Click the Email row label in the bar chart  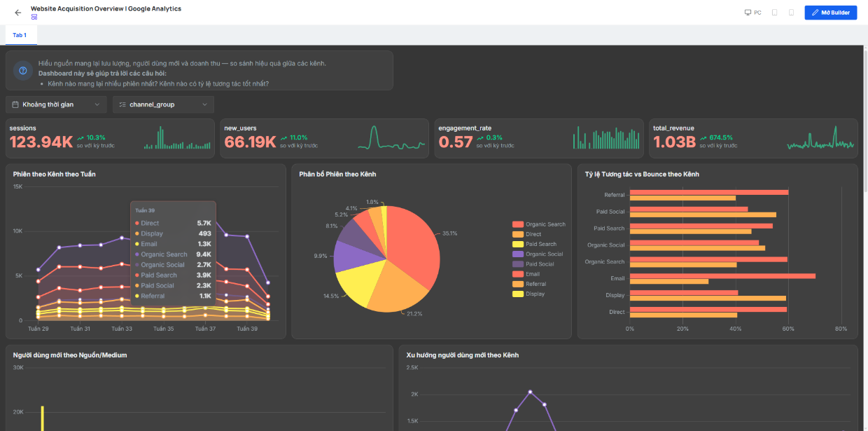click(617, 278)
